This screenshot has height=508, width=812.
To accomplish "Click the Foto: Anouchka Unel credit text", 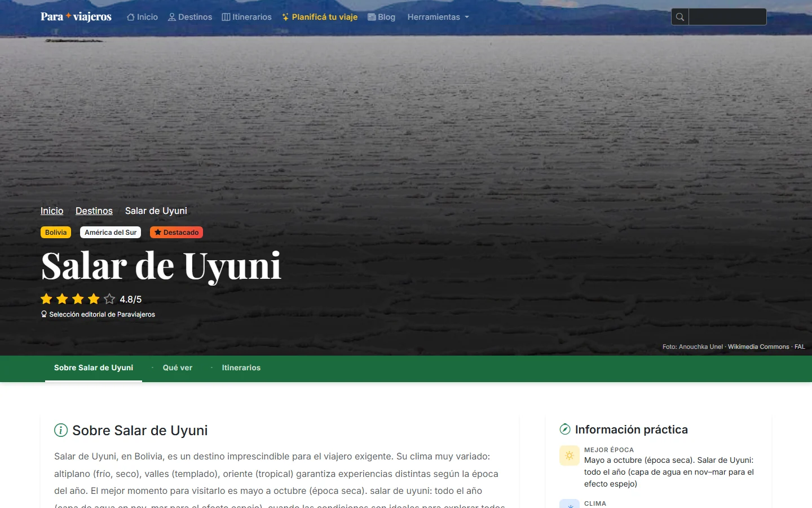I will [692, 347].
